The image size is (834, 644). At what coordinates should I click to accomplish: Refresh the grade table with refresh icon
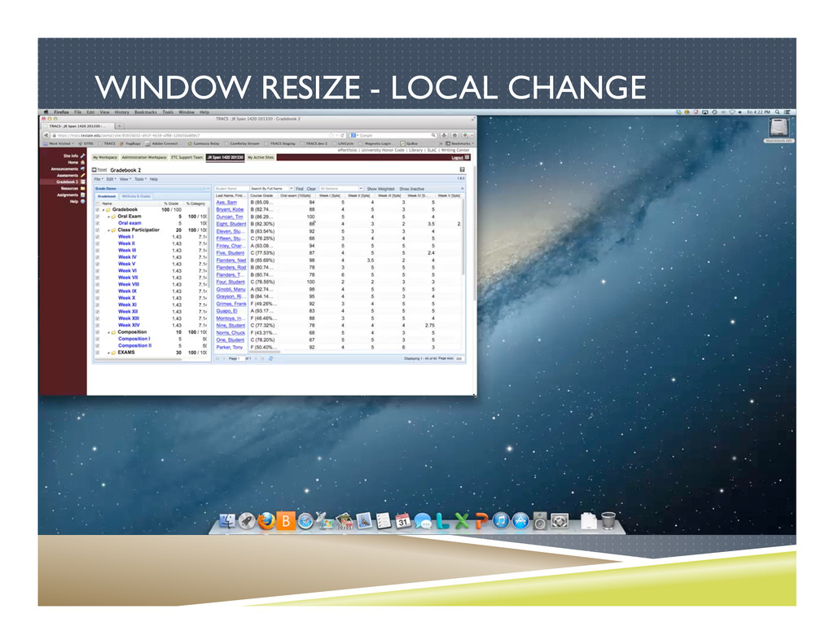[x=270, y=359]
